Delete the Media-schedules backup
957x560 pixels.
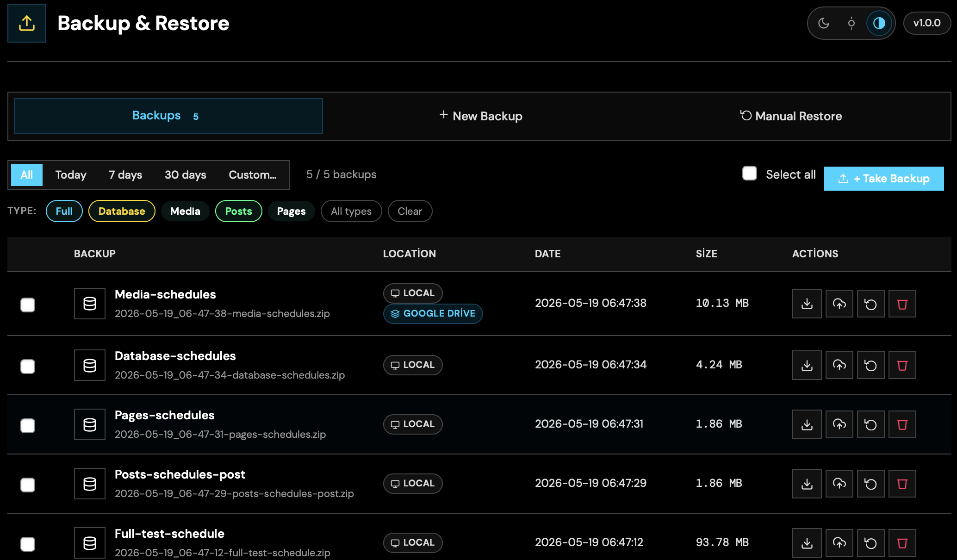pos(902,304)
